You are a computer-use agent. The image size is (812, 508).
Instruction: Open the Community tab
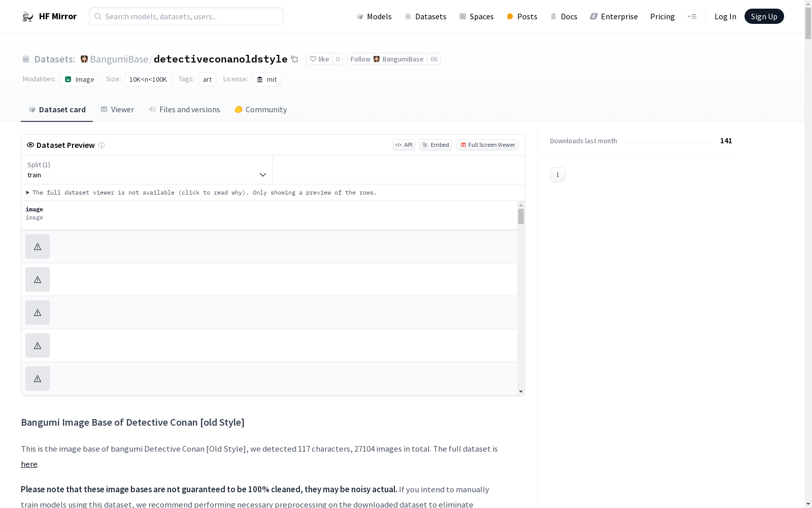(261, 109)
